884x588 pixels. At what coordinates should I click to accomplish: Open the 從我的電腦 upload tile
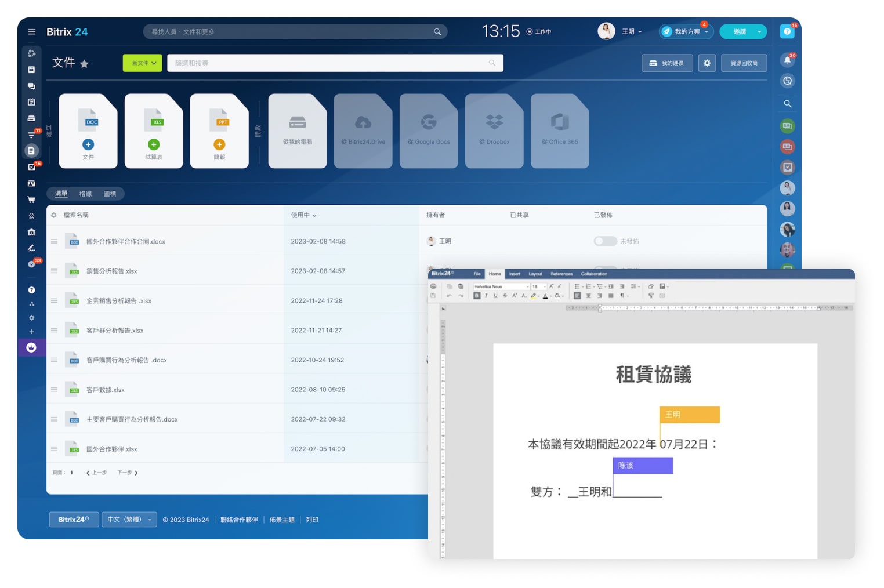click(x=298, y=131)
